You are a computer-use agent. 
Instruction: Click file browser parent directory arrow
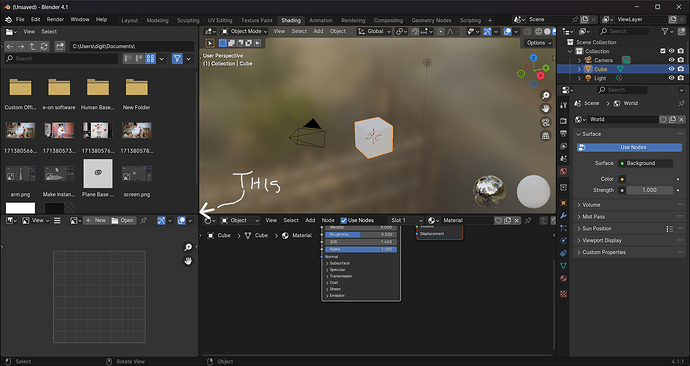pos(32,46)
